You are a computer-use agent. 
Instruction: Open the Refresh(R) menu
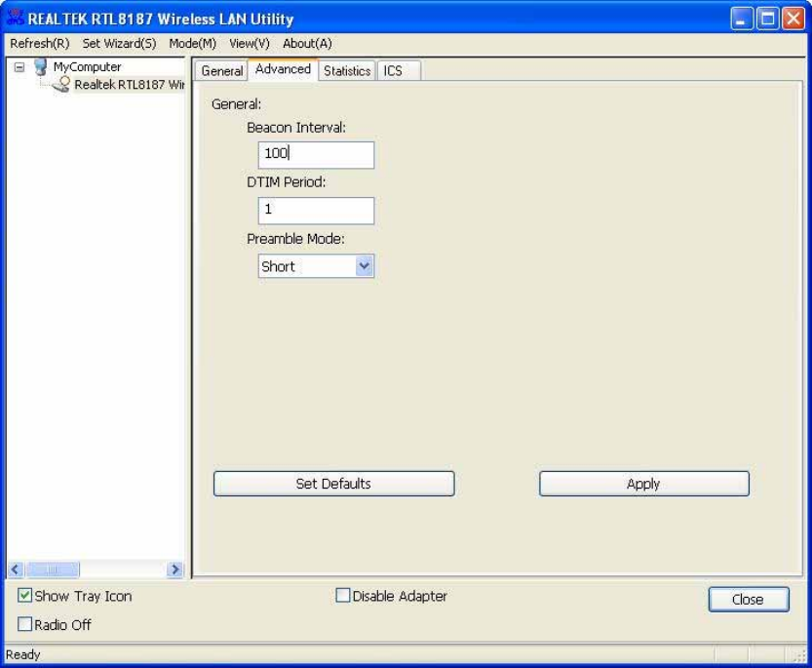(40, 44)
